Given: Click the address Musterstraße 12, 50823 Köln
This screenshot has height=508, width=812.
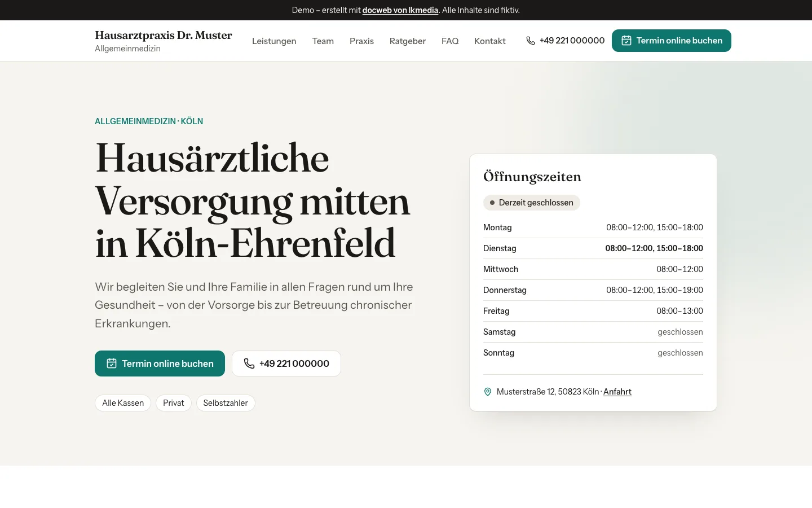Looking at the screenshot, I should click(x=548, y=392).
